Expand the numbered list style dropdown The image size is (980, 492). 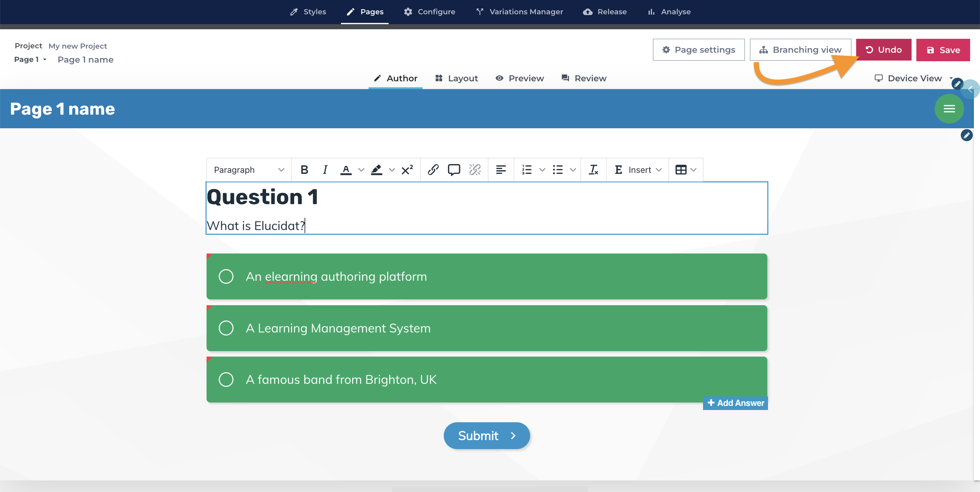tap(542, 170)
